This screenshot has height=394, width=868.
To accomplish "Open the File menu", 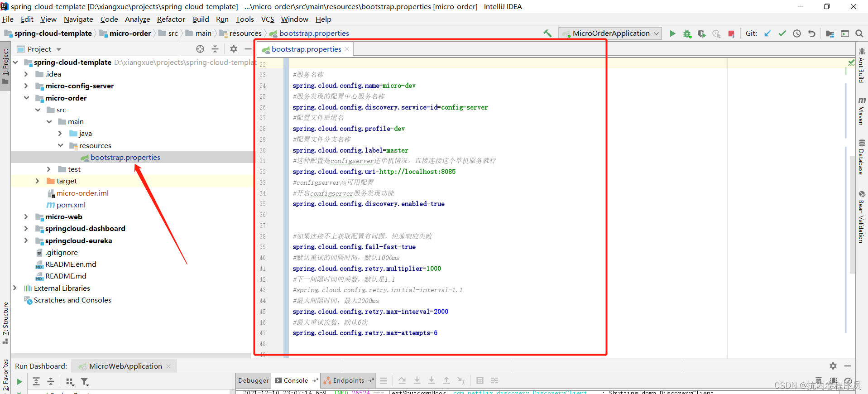I will pyautogui.click(x=8, y=19).
